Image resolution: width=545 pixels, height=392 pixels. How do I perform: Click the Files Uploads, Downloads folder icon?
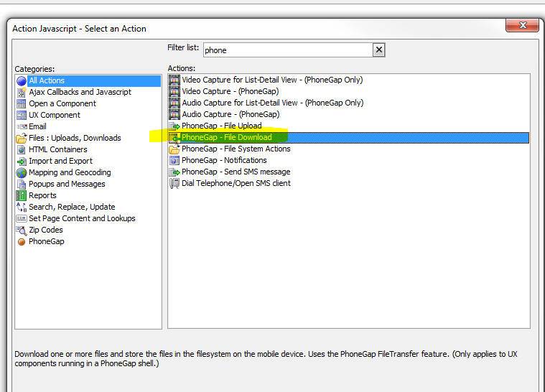[x=22, y=138]
